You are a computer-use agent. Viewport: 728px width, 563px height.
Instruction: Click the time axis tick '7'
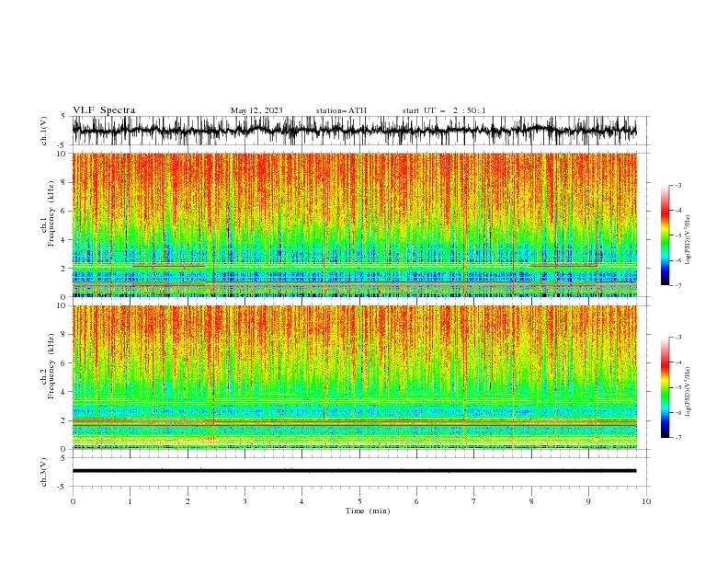click(474, 501)
